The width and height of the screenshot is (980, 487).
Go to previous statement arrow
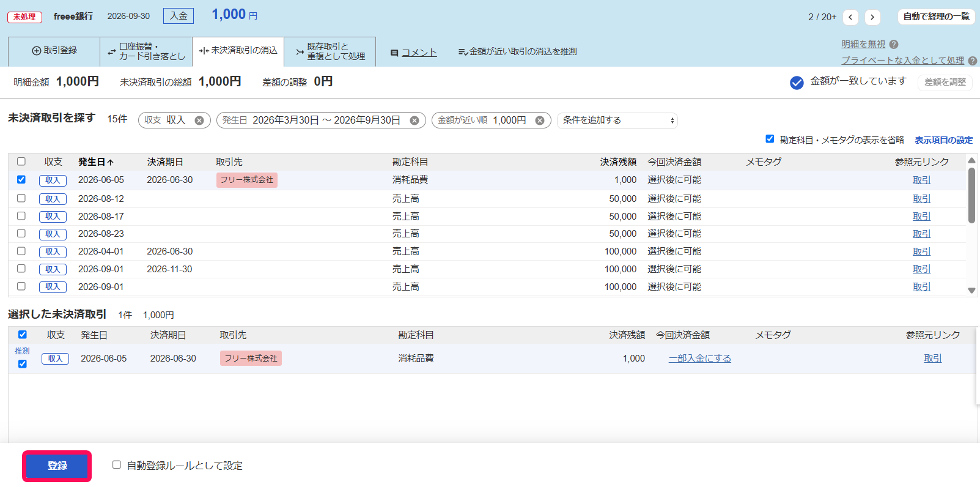coord(850,17)
